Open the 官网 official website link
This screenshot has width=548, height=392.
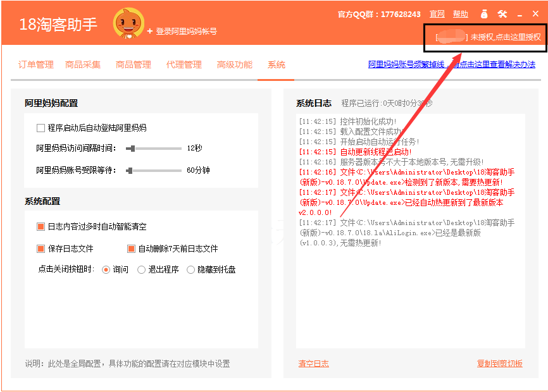coord(437,14)
